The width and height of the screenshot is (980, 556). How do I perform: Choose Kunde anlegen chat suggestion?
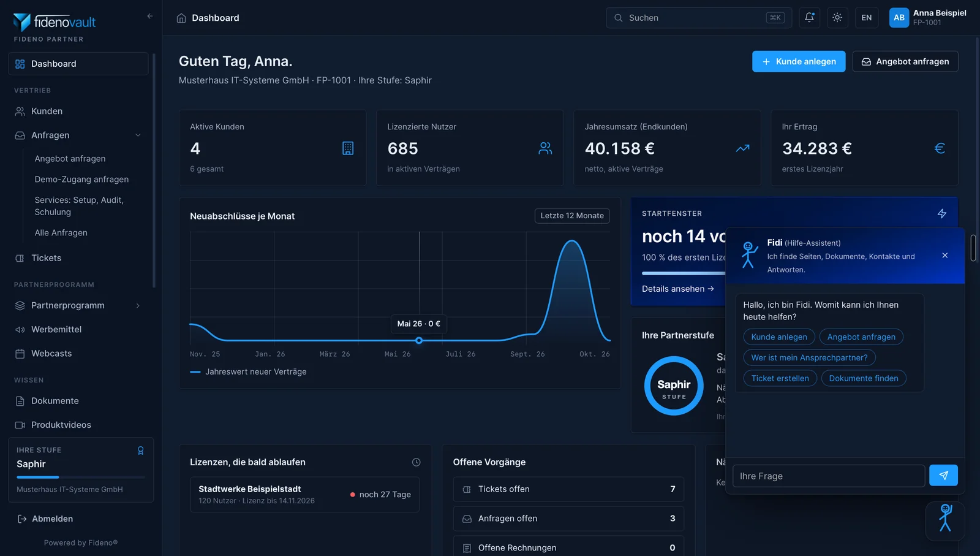(779, 337)
